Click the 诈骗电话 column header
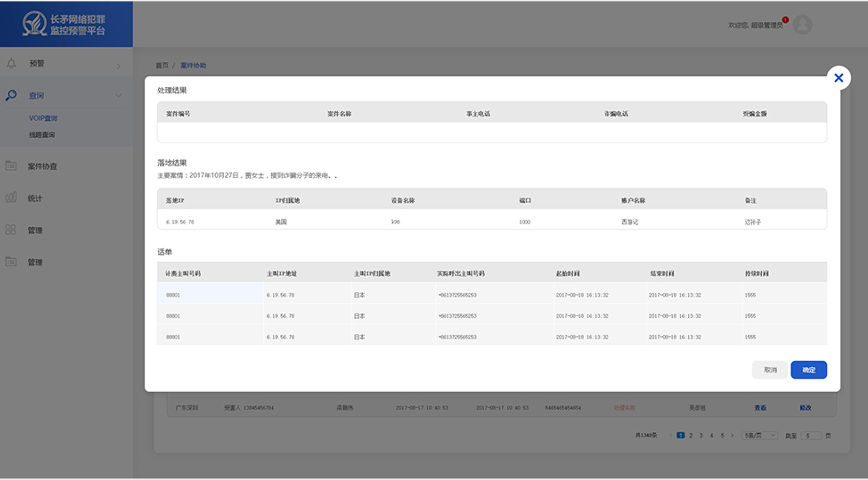 (616, 114)
